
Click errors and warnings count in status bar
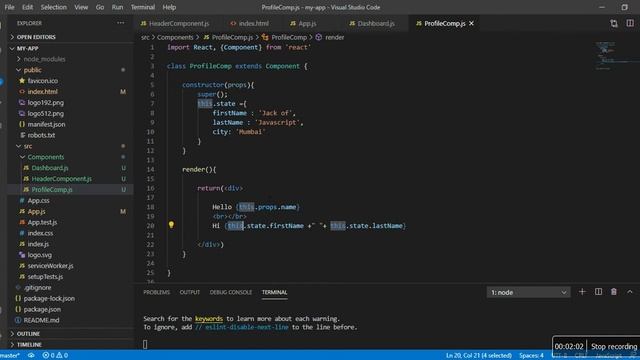pos(55,356)
